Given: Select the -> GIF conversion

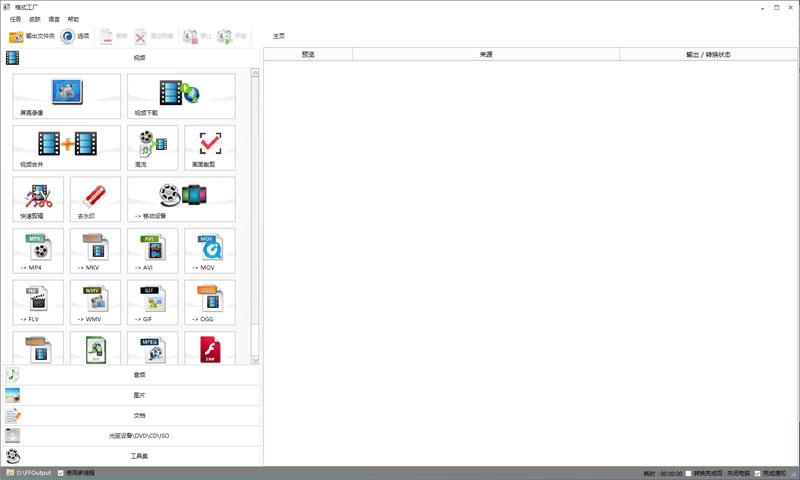Looking at the screenshot, I should [x=153, y=302].
